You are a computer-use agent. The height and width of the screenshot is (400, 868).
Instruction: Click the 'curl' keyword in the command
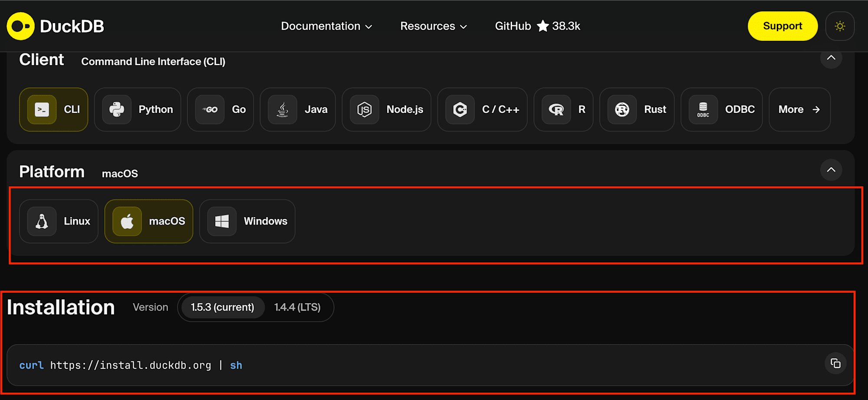(32, 365)
